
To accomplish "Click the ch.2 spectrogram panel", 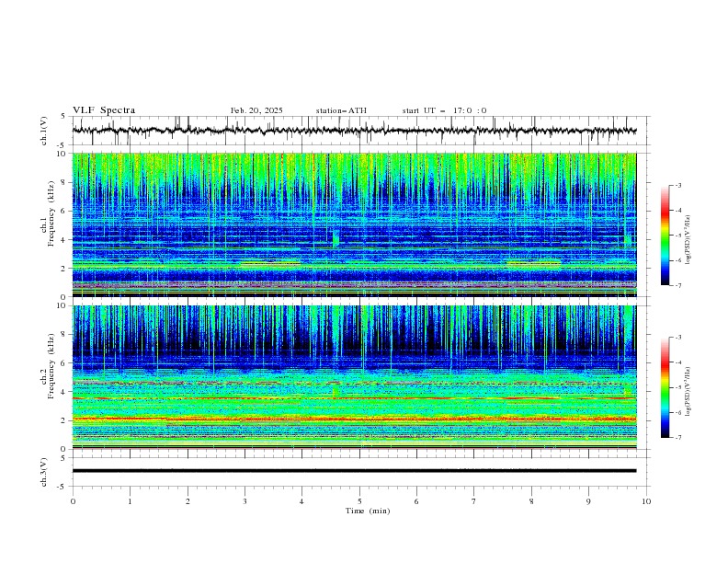I will click(x=354, y=377).
